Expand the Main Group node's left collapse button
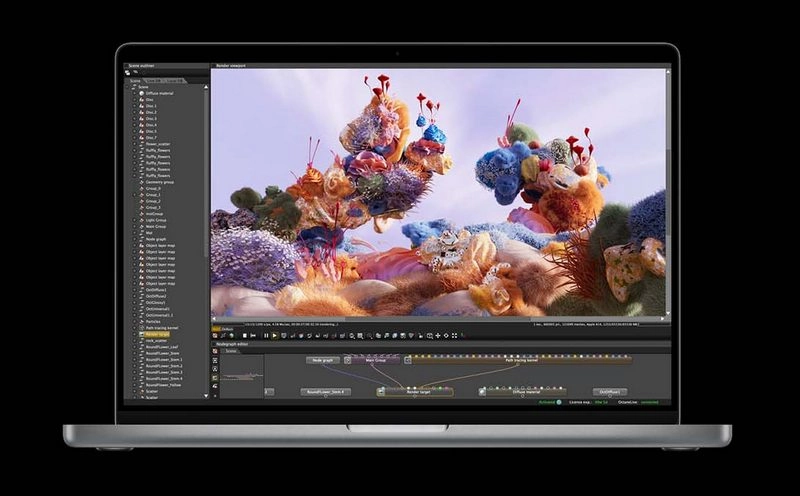800x496 pixels. click(348, 359)
